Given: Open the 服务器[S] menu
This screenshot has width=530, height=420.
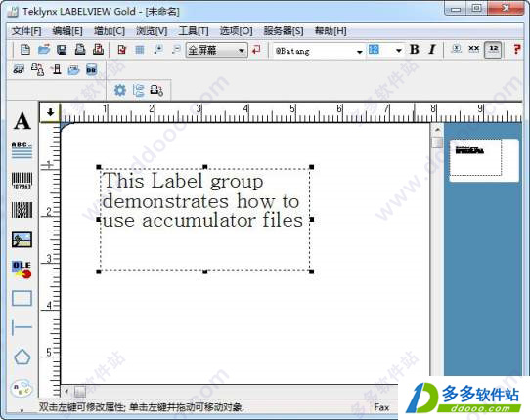Looking at the screenshot, I should tap(284, 31).
